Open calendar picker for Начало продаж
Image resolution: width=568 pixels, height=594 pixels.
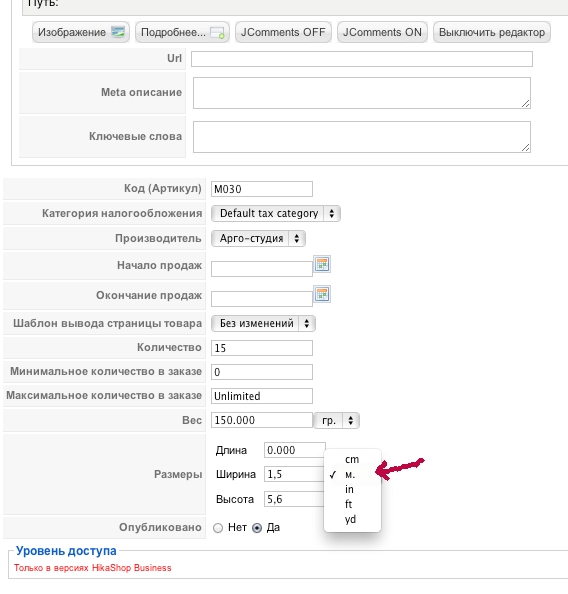(x=322, y=264)
